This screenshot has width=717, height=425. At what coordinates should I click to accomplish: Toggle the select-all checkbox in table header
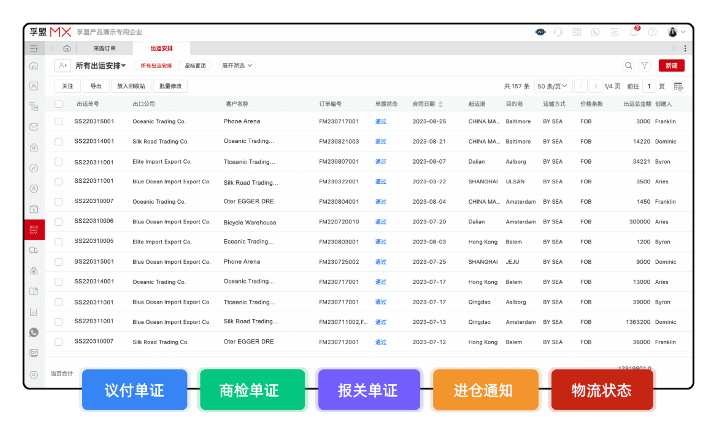pos(58,103)
